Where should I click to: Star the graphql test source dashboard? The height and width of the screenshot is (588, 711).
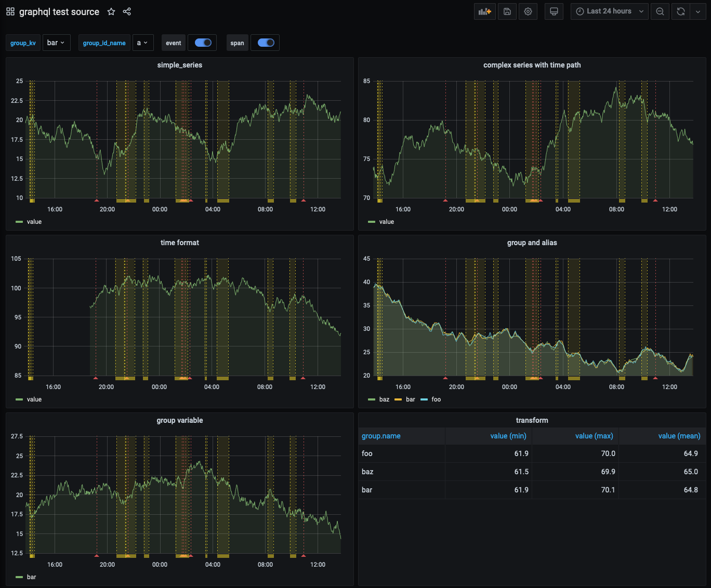coord(111,11)
